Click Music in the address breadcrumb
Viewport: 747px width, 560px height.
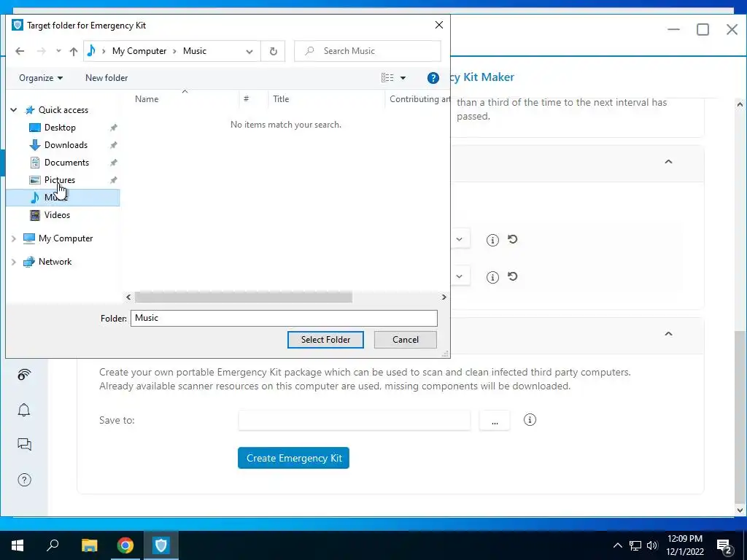coord(194,51)
